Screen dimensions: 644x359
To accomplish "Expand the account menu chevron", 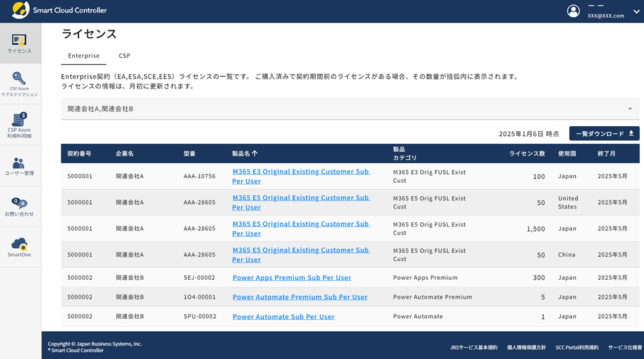I will point(636,12).
